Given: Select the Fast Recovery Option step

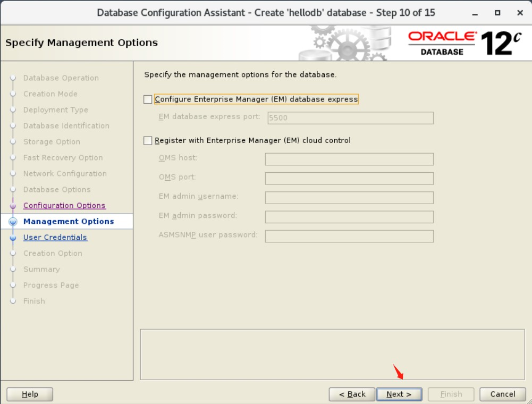Looking at the screenshot, I should (63, 157).
